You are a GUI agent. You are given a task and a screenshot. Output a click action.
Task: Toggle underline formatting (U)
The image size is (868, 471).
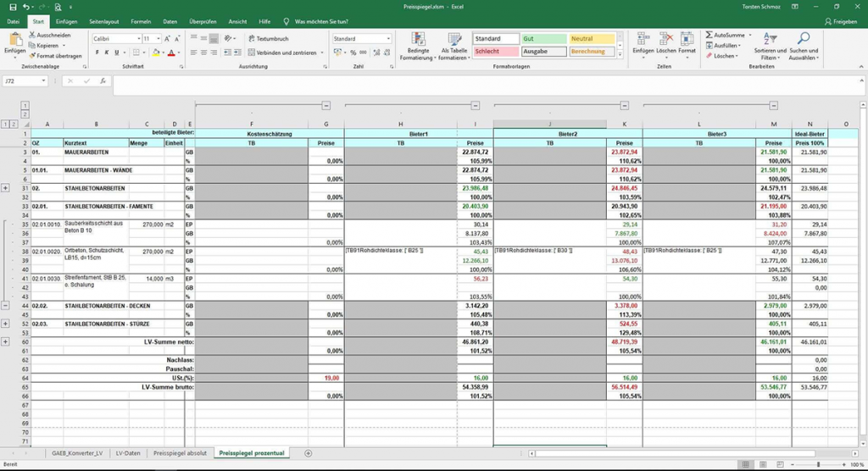pos(116,53)
